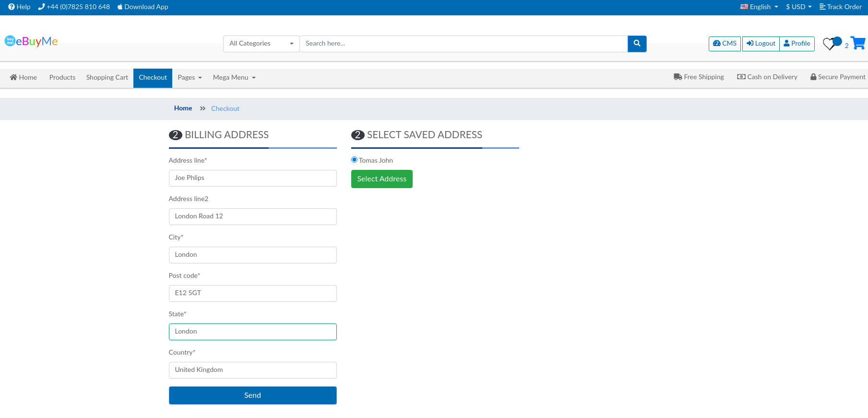Screen dimensions: 868x418
Task: Open the English language dropdown
Action: [x=759, y=7]
